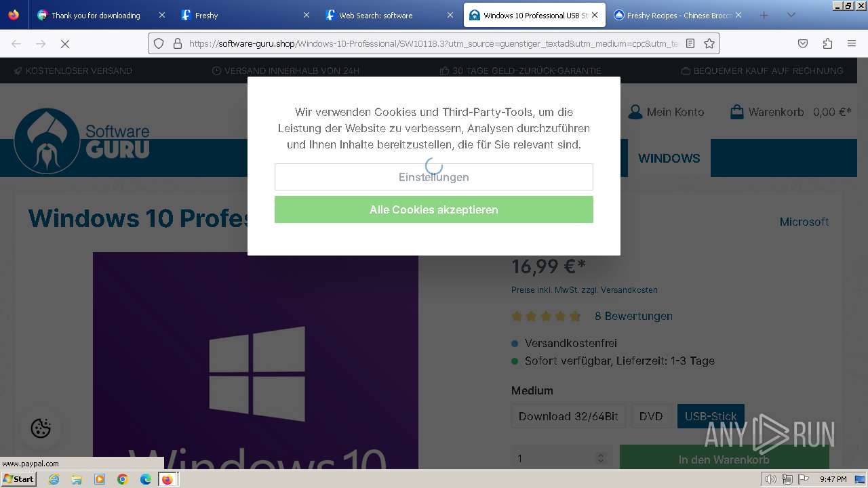The image size is (868, 488).
Task: Bookmark this page with star icon
Action: 709,43
